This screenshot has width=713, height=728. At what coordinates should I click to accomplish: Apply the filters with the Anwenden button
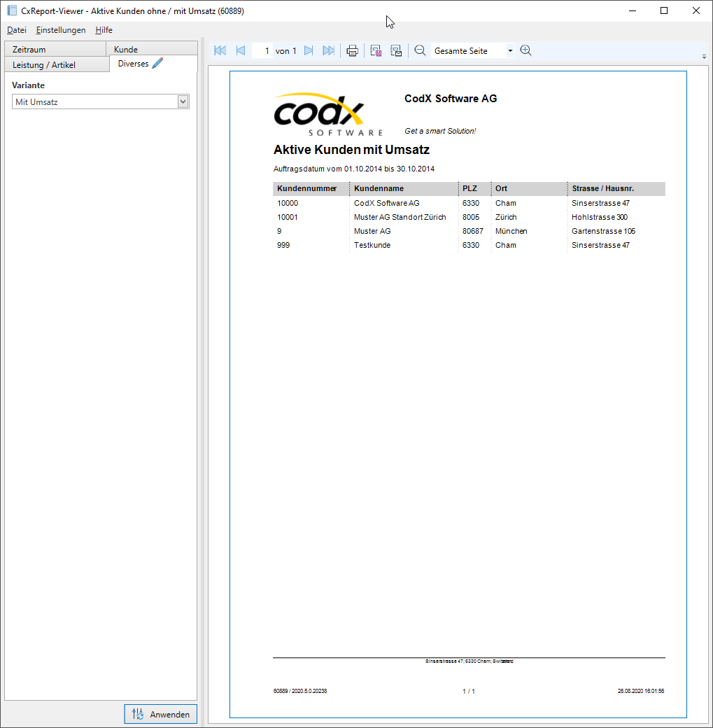click(x=160, y=714)
